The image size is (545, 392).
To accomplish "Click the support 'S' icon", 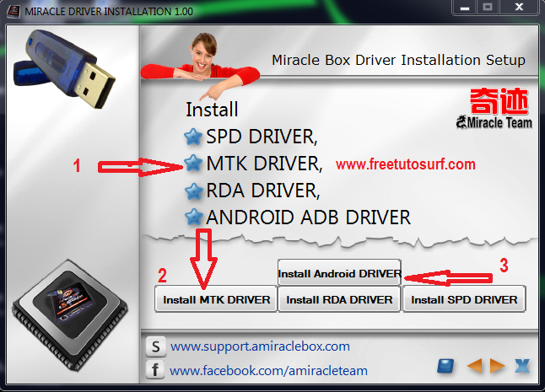I will point(155,346).
